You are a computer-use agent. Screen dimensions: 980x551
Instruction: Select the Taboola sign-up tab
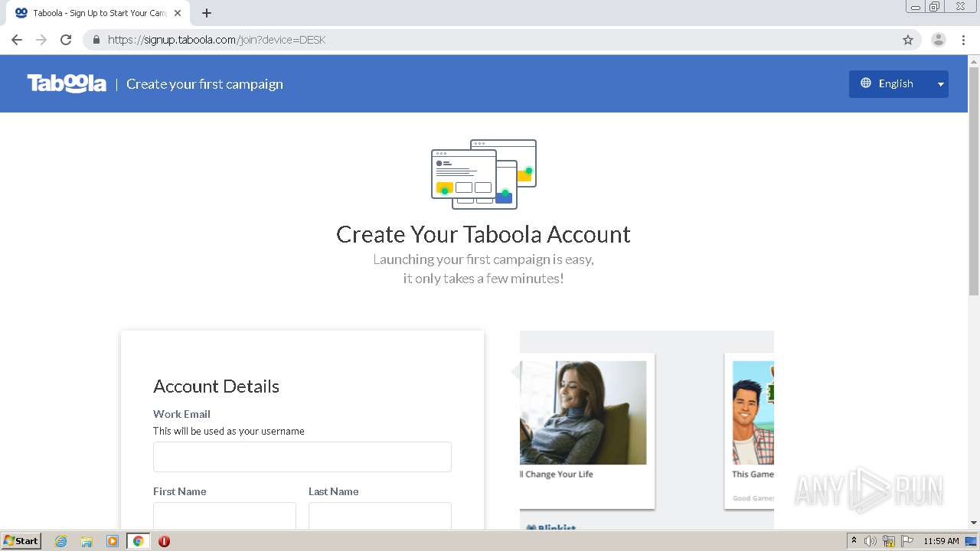pyautogui.click(x=98, y=13)
